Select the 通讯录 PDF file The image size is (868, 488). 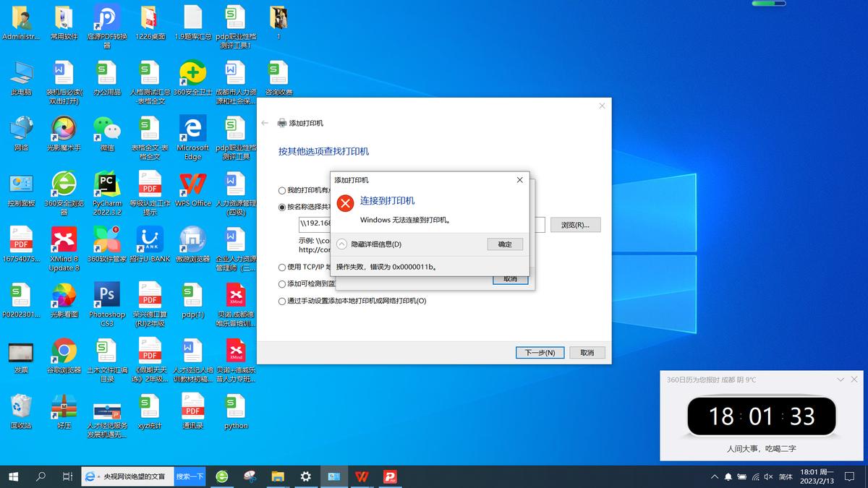tap(192, 411)
